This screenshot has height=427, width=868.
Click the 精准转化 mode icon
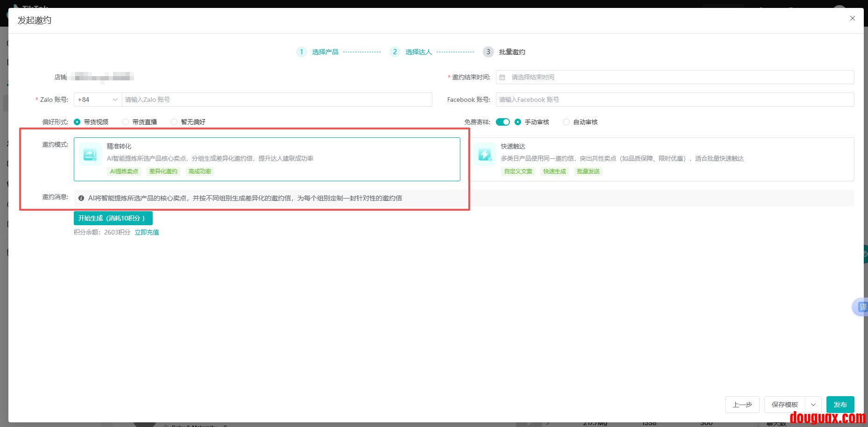coord(90,155)
